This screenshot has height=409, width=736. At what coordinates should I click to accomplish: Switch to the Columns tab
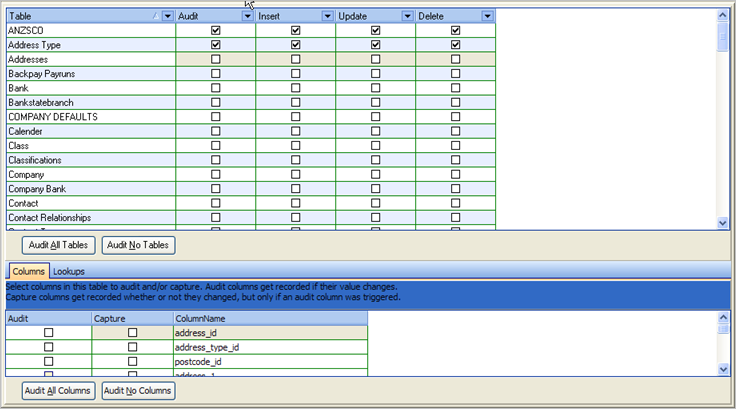29,271
